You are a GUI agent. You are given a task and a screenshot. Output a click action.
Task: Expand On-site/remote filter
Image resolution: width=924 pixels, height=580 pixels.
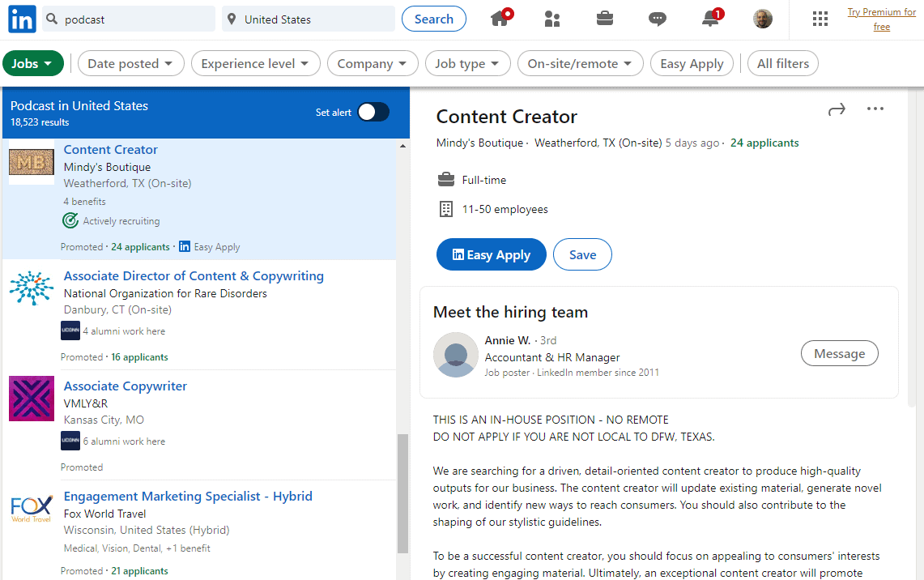(x=580, y=63)
